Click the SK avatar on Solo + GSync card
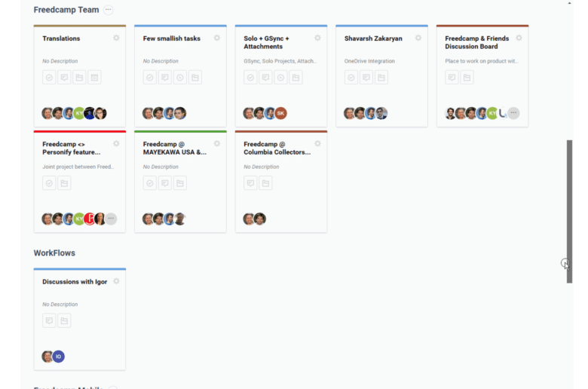588x389 pixels. click(x=280, y=113)
